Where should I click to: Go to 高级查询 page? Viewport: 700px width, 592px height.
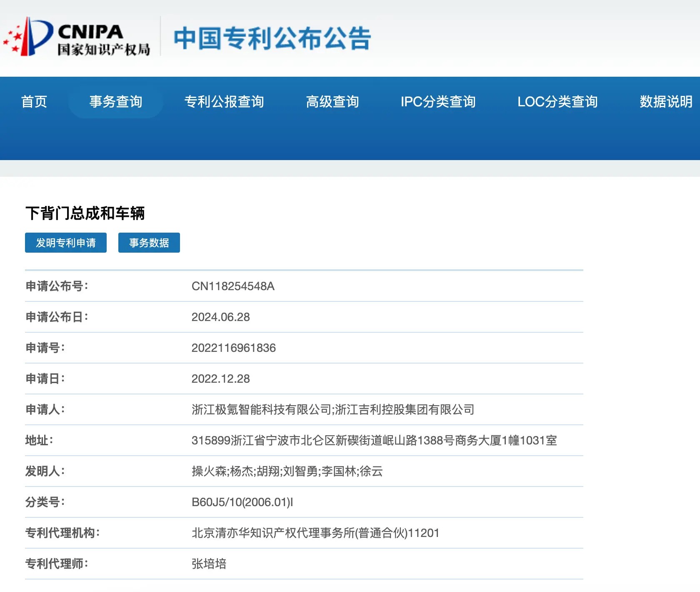click(x=332, y=101)
